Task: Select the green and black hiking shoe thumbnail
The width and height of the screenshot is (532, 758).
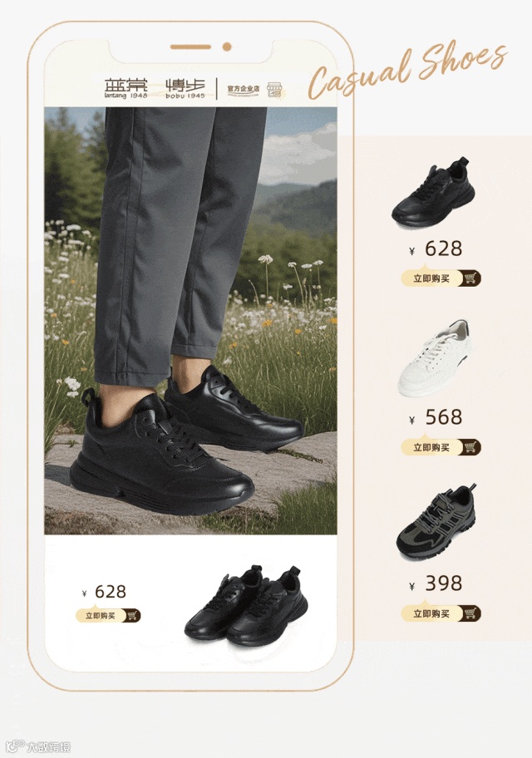Action: [436, 522]
